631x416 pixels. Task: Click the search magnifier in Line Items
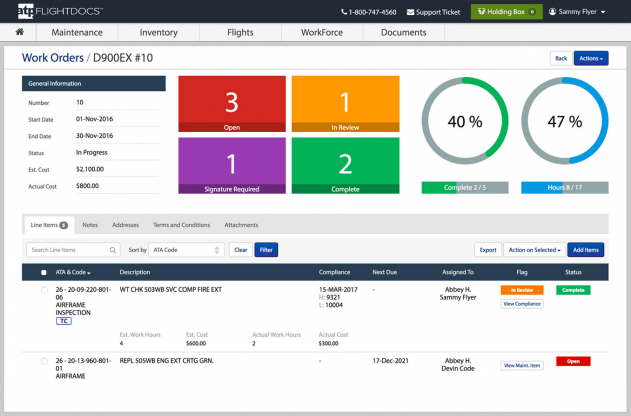pos(110,250)
